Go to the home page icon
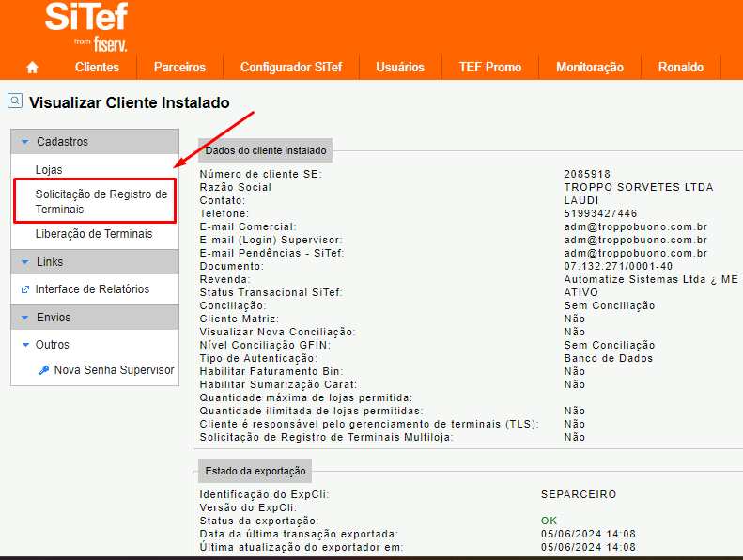The height and width of the screenshot is (560, 743). click(32, 68)
